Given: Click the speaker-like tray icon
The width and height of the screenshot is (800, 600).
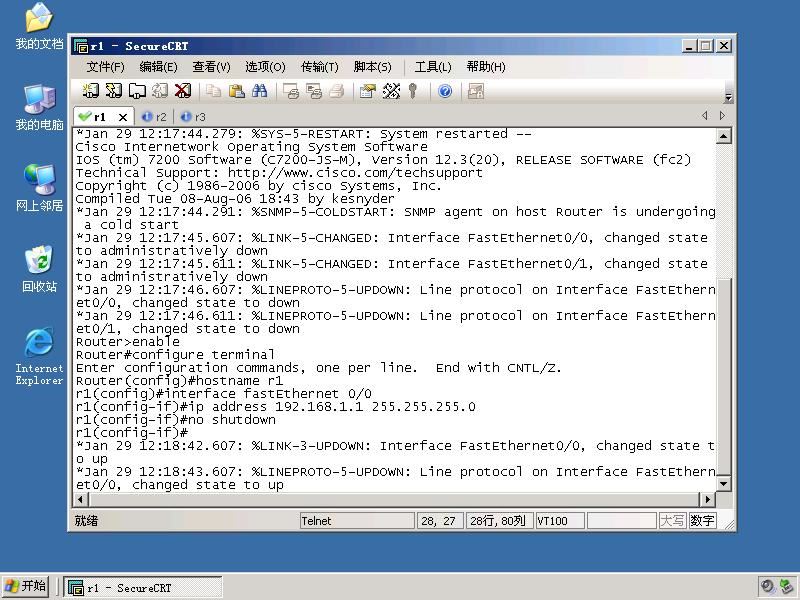Looking at the screenshot, I should (x=767, y=587).
